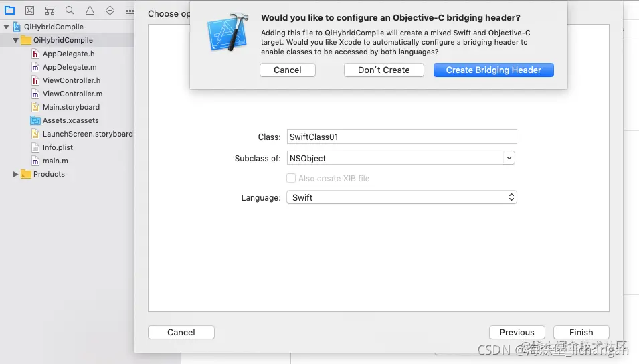Open the Find navigator magnifier icon

pyautogui.click(x=70, y=11)
